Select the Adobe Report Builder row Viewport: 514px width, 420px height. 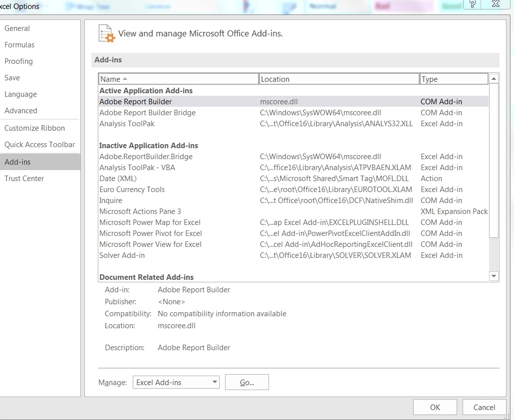click(x=293, y=102)
